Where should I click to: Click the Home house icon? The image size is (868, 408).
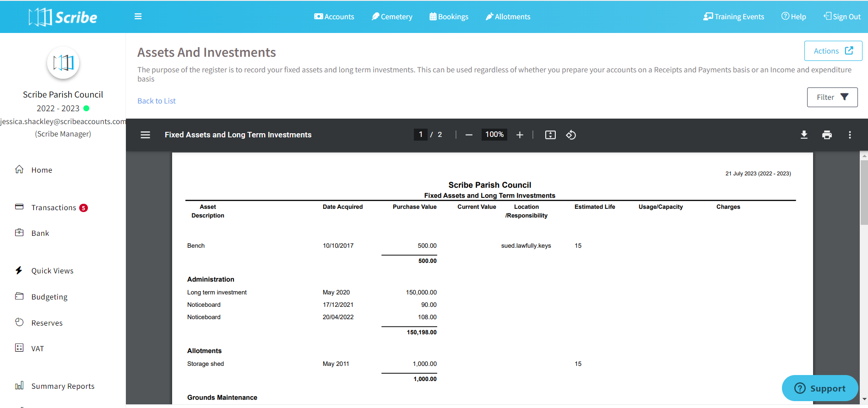click(x=19, y=169)
